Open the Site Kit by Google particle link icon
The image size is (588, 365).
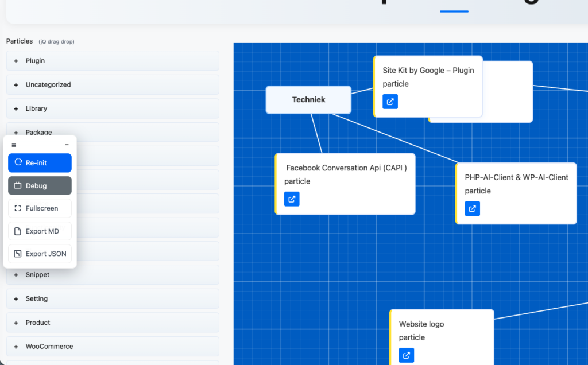[390, 102]
